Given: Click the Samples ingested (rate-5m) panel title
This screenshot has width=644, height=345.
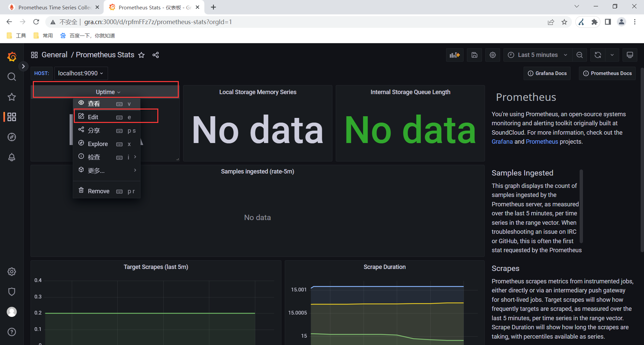Looking at the screenshot, I should click(x=258, y=171).
